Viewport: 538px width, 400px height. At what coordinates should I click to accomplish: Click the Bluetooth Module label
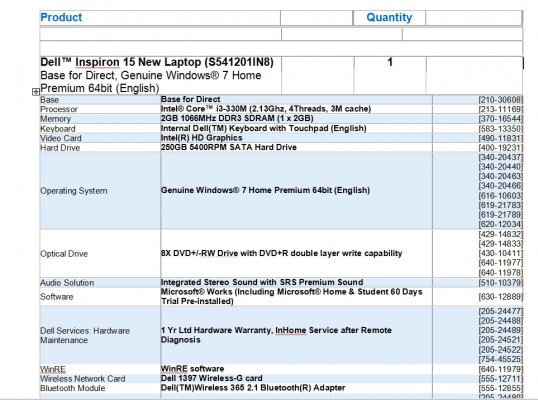click(x=73, y=388)
